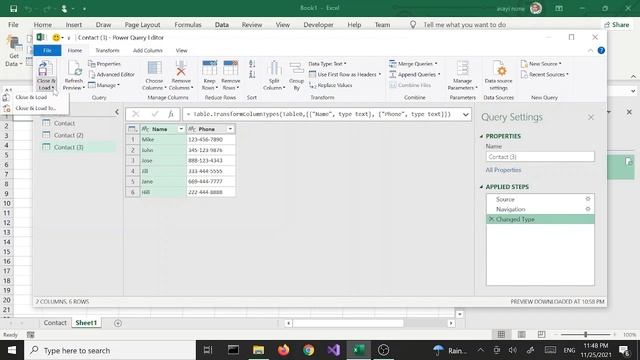
Task: Sort descending with the Z-A icon
Action: point(252,74)
